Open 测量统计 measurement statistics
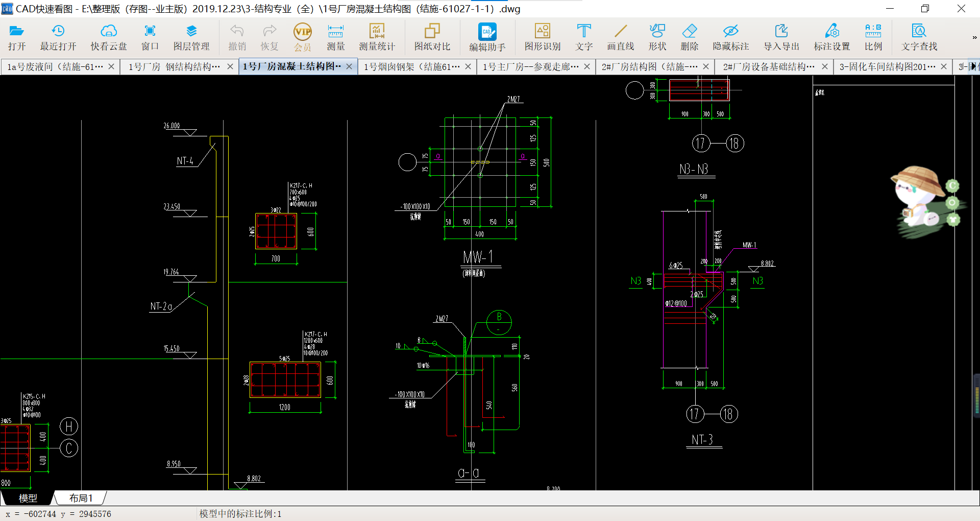 pyautogui.click(x=377, y=37)
